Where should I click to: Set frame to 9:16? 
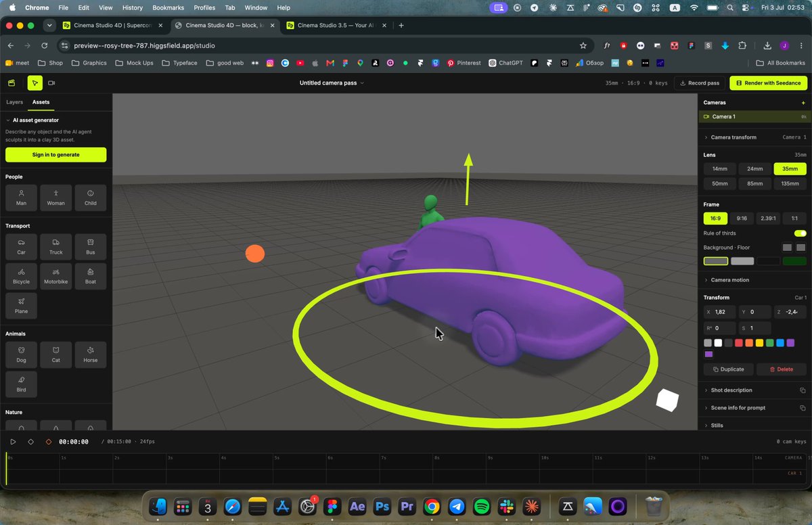[x=742, y=219]
